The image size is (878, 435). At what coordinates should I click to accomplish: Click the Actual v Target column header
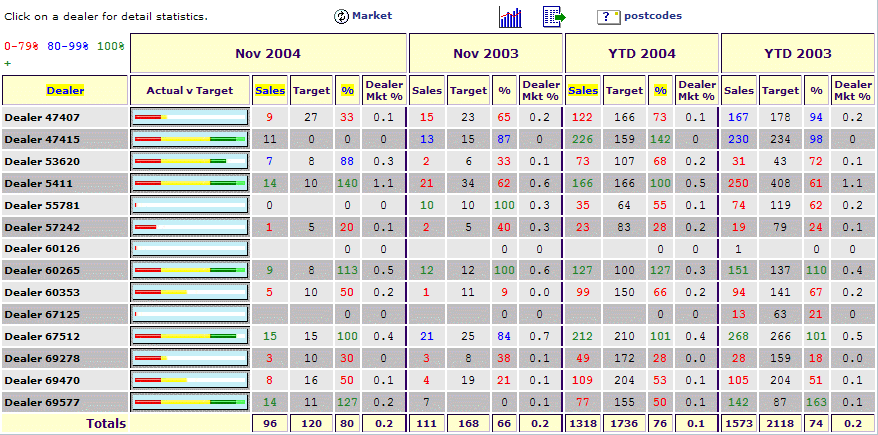(x=189, y=90)
